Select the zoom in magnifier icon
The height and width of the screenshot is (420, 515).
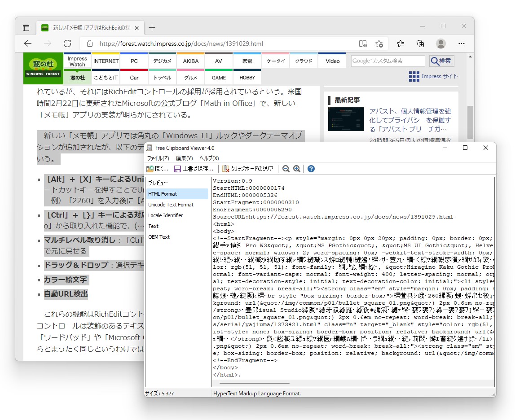297,169
